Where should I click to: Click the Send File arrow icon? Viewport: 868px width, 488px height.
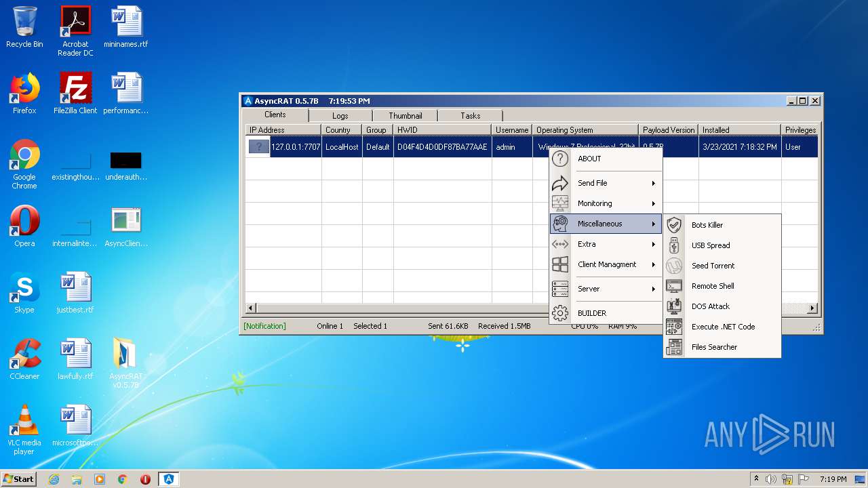(559, 183)
